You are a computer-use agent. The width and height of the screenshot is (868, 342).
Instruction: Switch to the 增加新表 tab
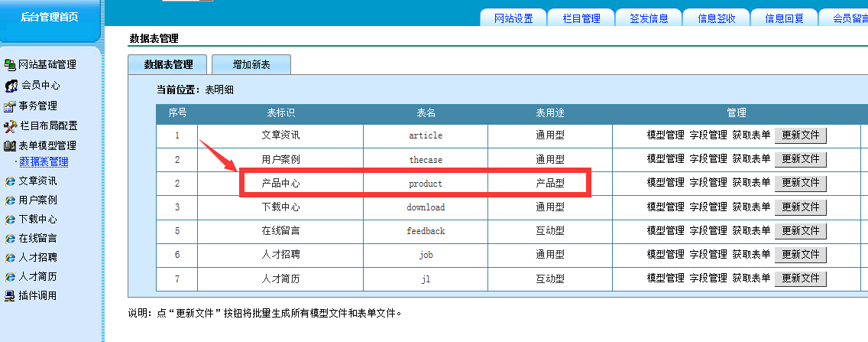[x=251, y=65]
